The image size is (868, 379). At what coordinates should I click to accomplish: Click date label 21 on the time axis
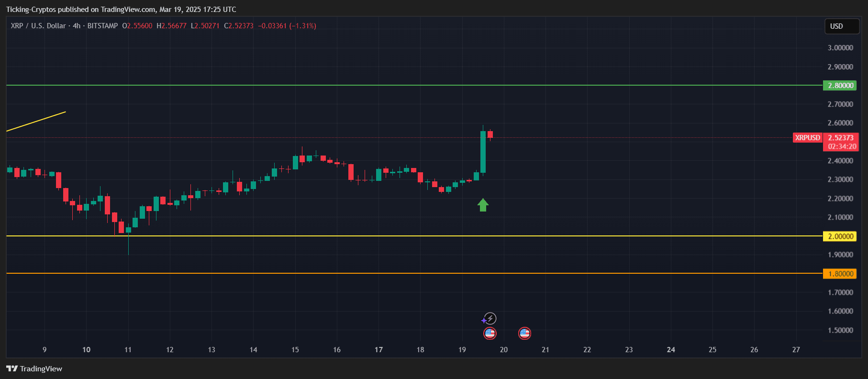click(x=545, y=350)
